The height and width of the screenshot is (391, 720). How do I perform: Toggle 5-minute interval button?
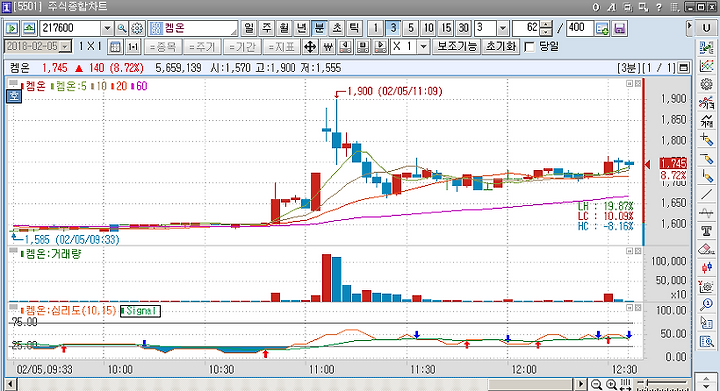click(x=411, y=28)
